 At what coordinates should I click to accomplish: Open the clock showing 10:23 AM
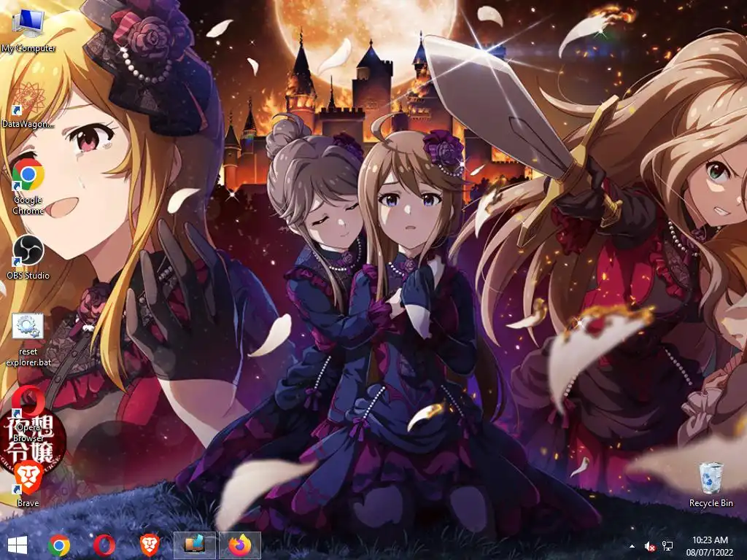(709, 545)
